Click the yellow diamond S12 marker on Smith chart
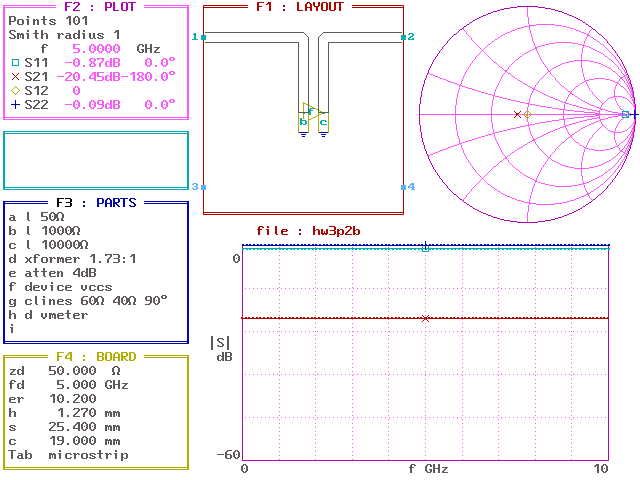640x480 pixels. click(x=527, y=115)
